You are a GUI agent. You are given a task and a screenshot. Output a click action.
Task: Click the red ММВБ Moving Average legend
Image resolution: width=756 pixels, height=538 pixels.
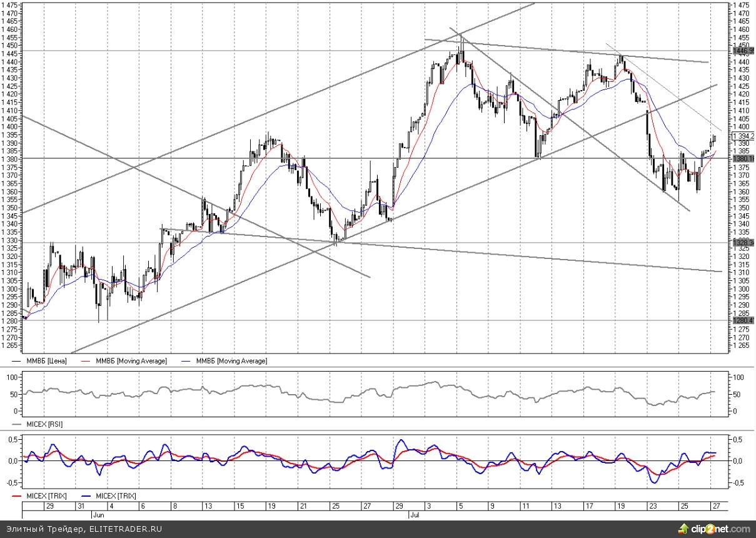click(x=130, y=361)
